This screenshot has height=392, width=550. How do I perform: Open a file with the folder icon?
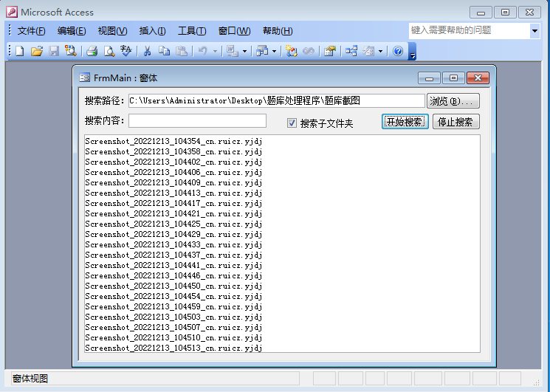tap(37, 51)
